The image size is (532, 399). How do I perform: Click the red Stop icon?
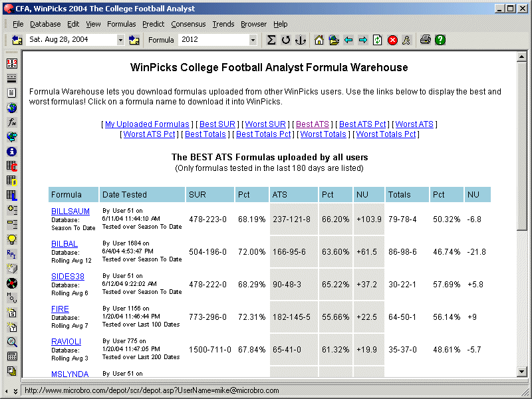click(x=392, y=40)
